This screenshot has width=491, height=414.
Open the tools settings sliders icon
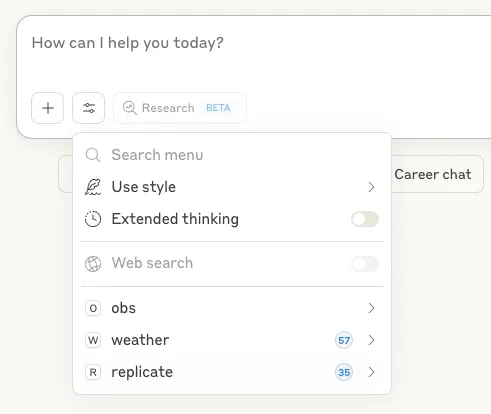pos(89,108)
